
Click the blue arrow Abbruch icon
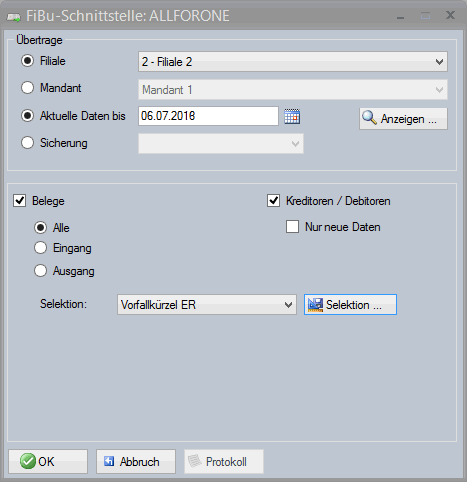109,461
